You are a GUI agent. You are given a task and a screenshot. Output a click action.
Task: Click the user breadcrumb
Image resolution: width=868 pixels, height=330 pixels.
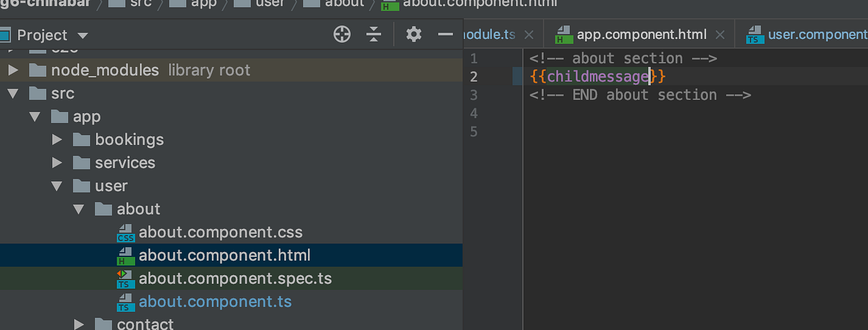pyautogui.click(x=270, y=3)
